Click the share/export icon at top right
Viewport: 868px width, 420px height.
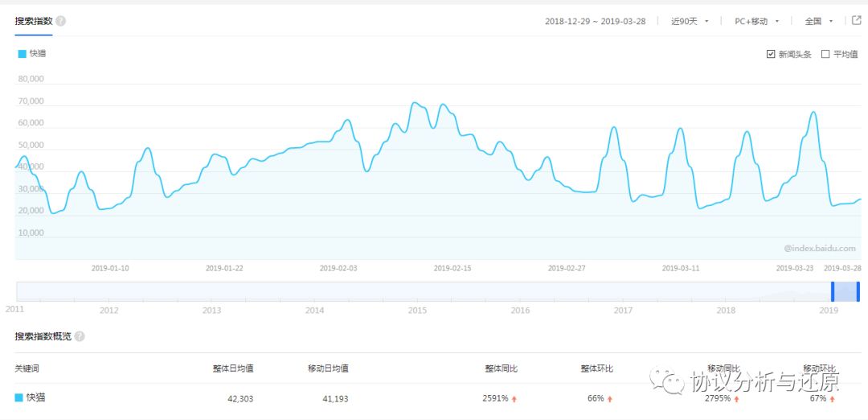857,20
